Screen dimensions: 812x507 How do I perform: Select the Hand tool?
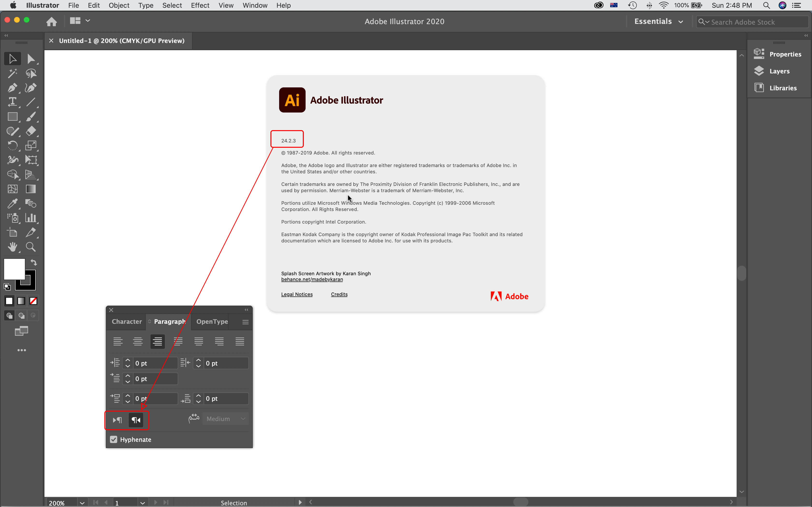(12, 246)
